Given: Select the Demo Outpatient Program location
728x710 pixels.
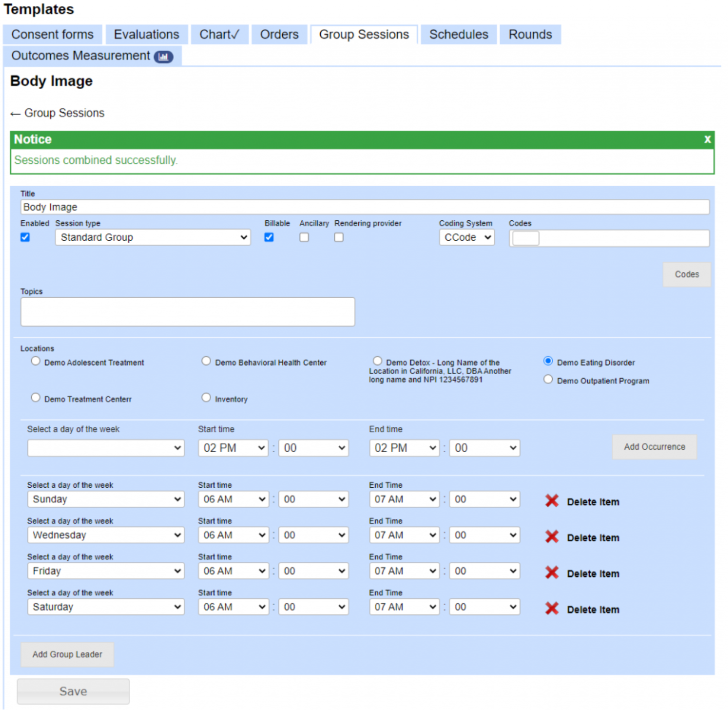Looking at the screenshot, I should [548, 379].
